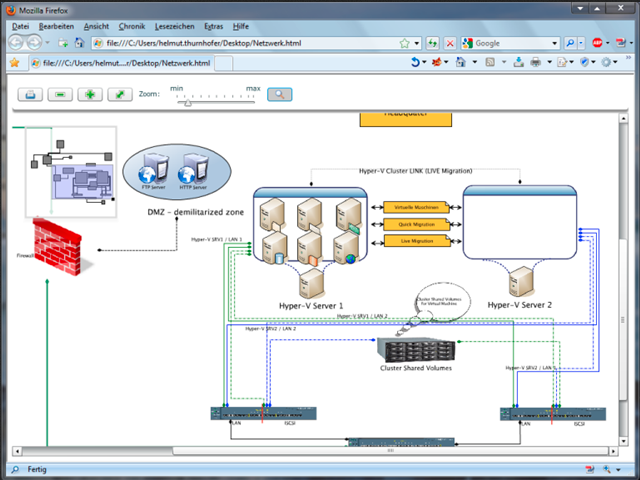Click the Adblock Plus ABP icon
640x480 pixels.
coord(598,42)
